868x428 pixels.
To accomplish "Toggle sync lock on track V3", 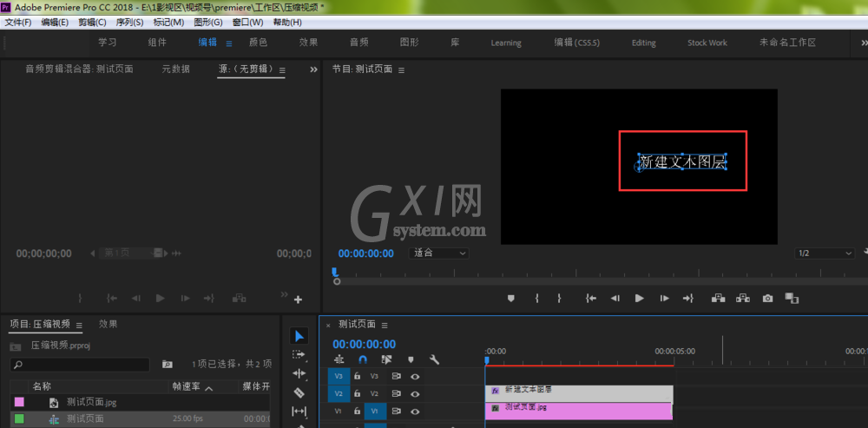I will (x=397, y=376).
